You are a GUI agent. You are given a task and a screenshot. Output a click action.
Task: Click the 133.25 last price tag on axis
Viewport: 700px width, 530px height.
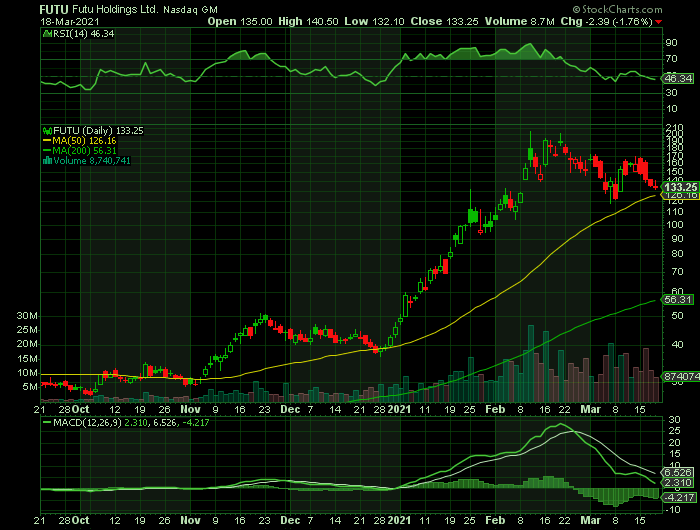(x=680, y=187)
